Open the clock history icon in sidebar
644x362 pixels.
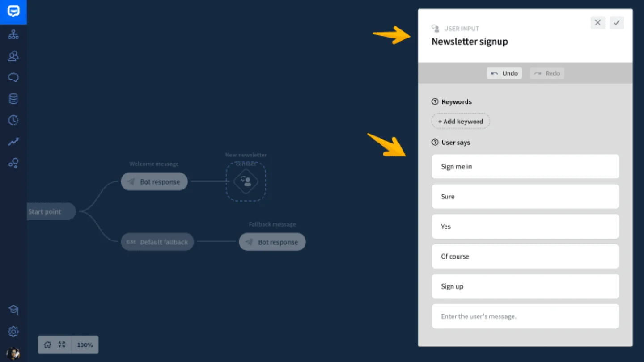tap(13, 120)
